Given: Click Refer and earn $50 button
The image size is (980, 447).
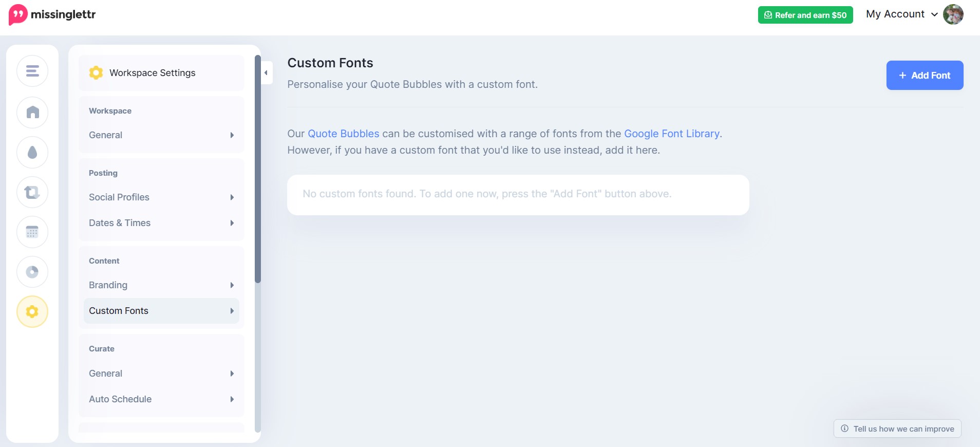Looking at the screenshot, I should point(805,15).
